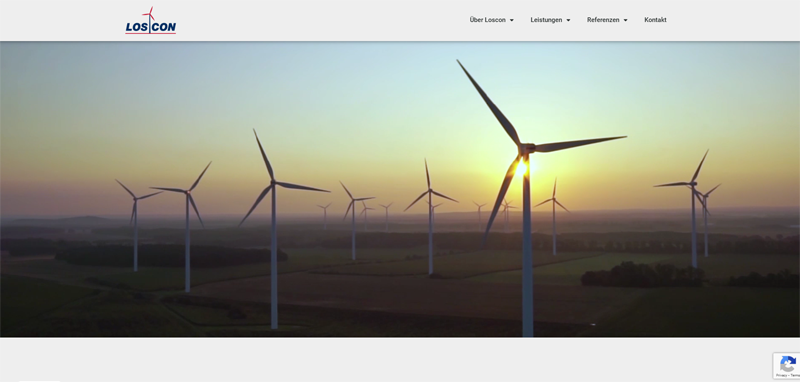800x382 pixels.
Task: Select the Referenzen menu item
Action: [x=603, y=20]
